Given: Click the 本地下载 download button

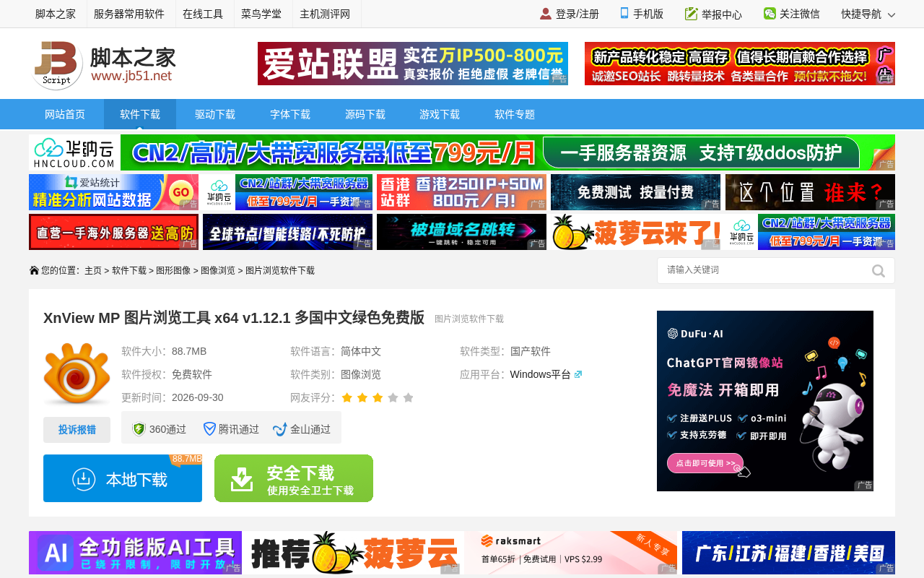Looking at the screenshot, I should (x=123, y=478).
